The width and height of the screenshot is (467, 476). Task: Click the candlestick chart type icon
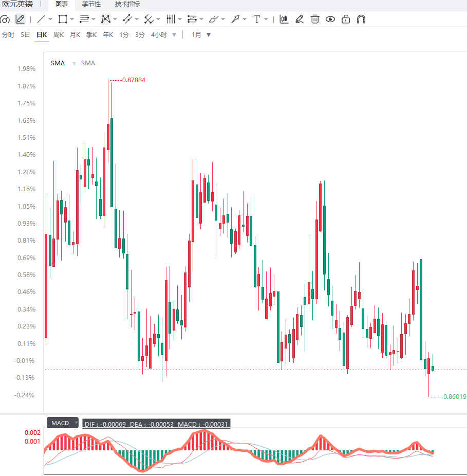(x=284, y=20)
